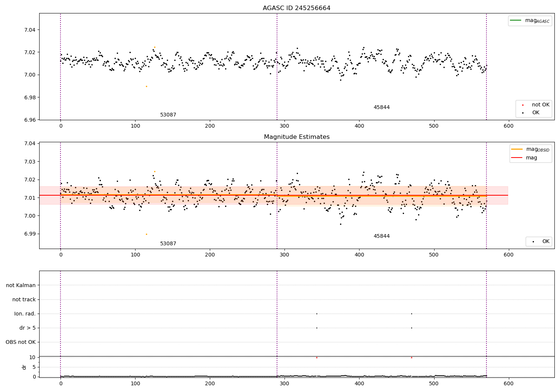
Task: Click the 6.96 y-tick label in top plot
Action: pyautogui.click(x=30, y=120)
